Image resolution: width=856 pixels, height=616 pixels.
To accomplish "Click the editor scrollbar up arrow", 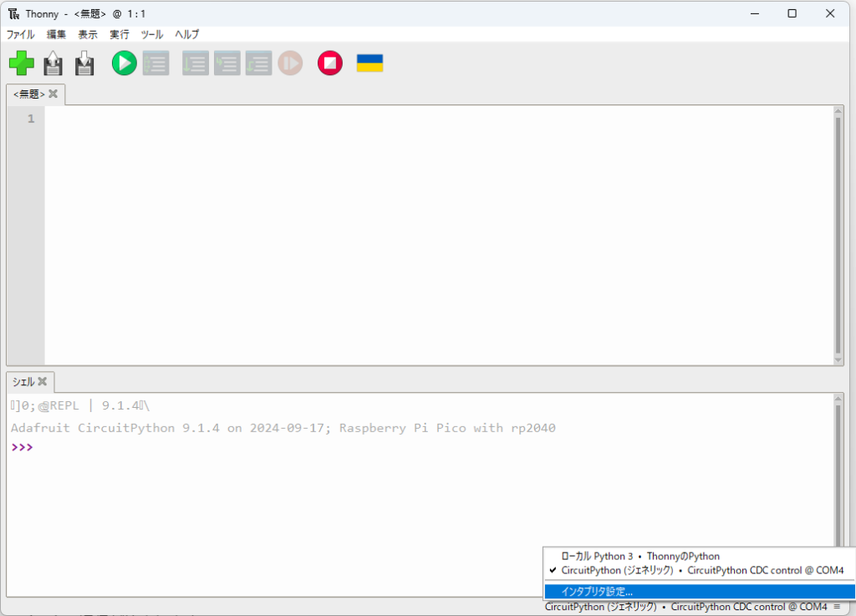I will tap(838, 111).
